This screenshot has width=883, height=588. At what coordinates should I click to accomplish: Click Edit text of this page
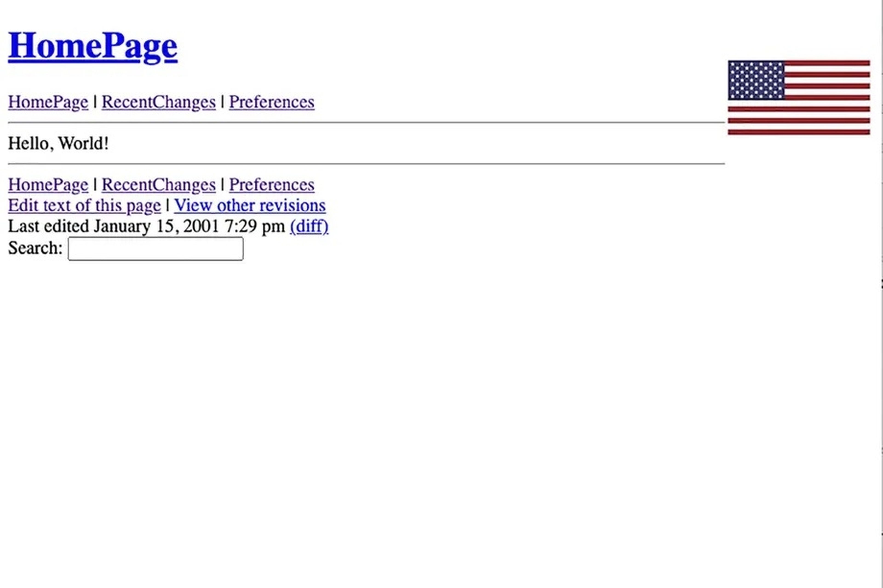click(84, 205)
